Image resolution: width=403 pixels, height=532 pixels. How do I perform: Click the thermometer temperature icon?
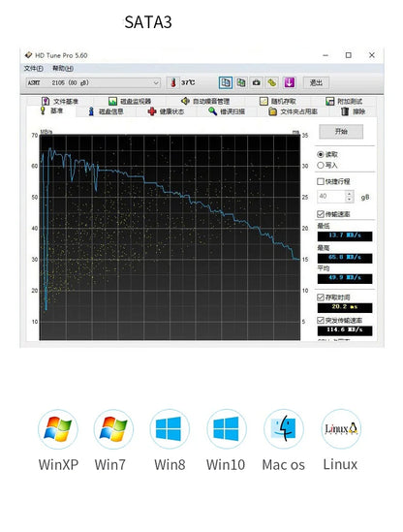[x=173, y=82]
